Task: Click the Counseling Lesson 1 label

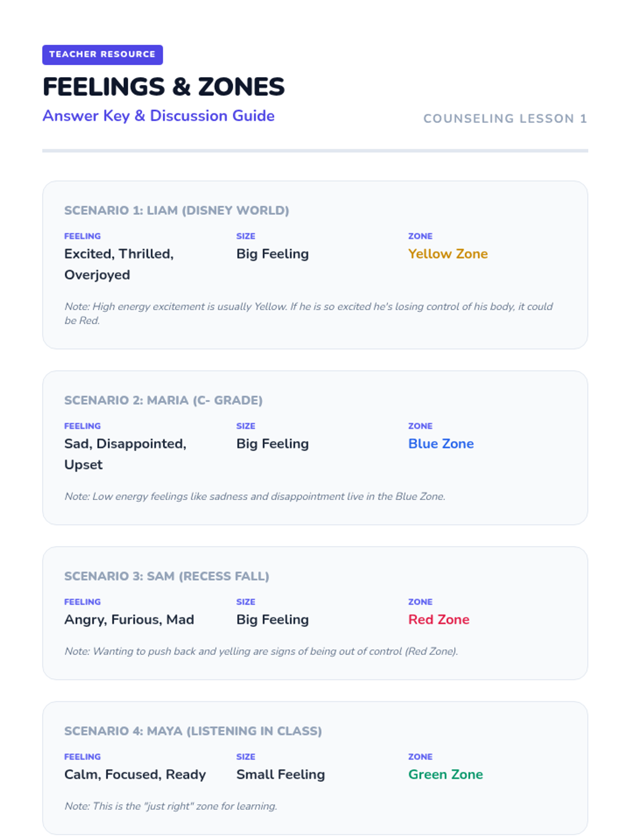Action: [505, 119]
